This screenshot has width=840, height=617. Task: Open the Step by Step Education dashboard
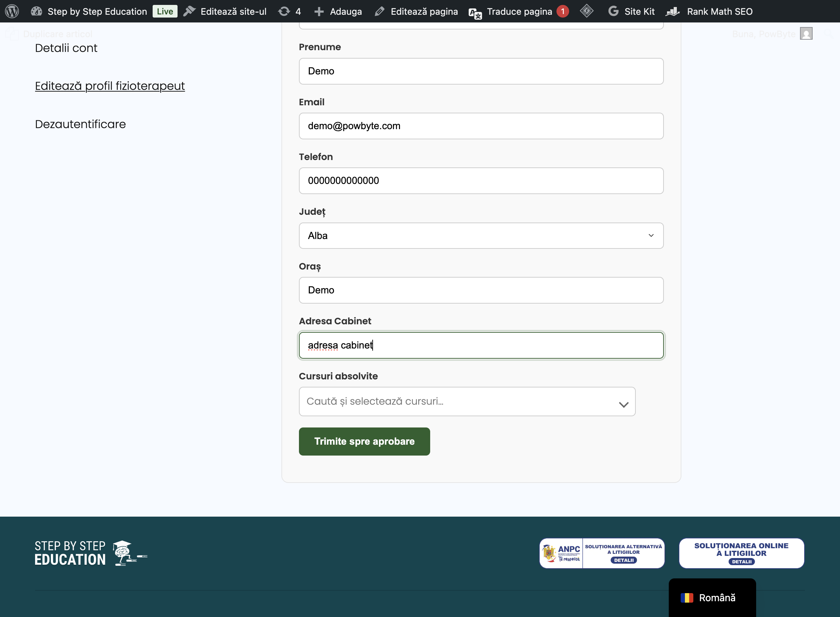tap(89, 11)
